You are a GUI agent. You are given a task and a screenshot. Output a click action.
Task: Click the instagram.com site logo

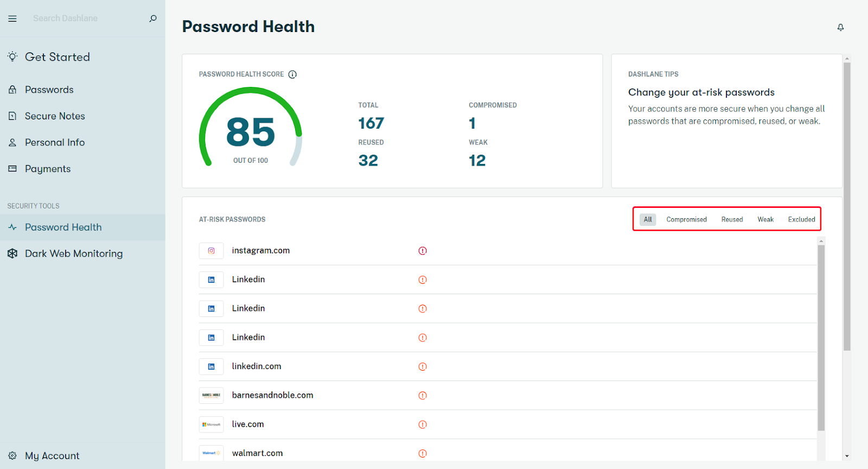pyautogui.click(x=212, y=251)
